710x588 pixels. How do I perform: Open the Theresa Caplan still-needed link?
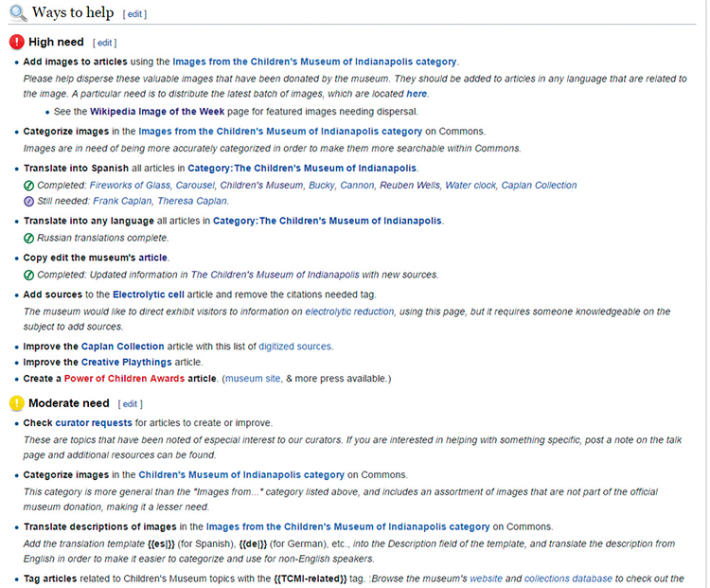[x=192, y=201]
